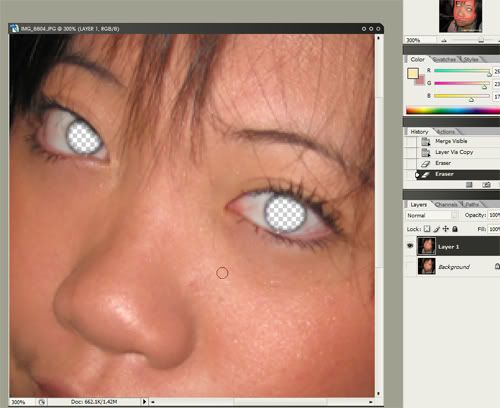Click the G color slider
500x408 pixels.
(x=462, y=83)
